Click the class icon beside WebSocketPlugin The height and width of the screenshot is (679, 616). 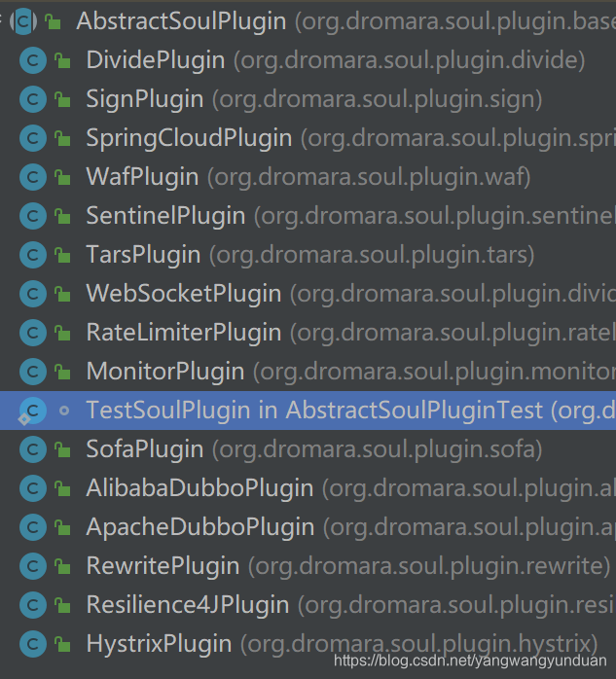33,294
